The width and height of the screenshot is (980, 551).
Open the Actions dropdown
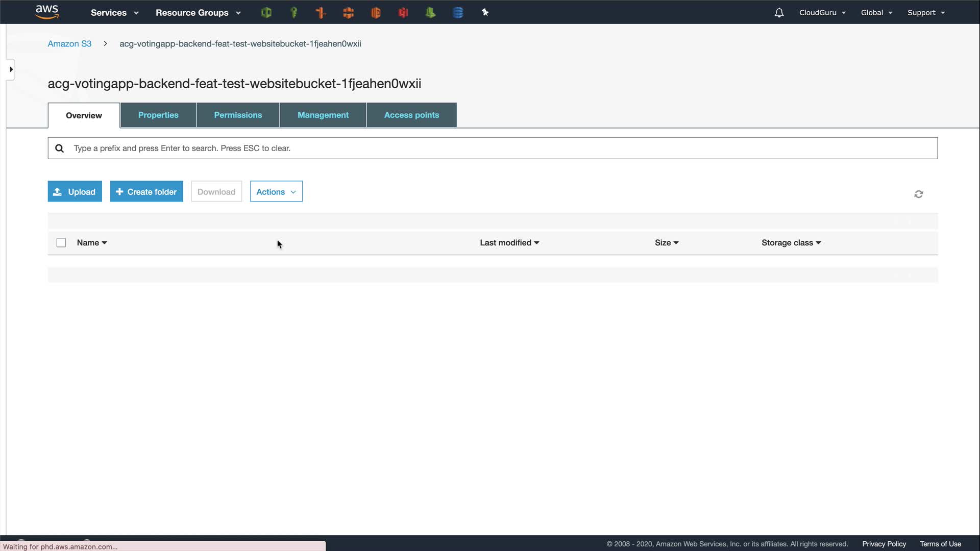pyautogui.click(x=276, y=192)
